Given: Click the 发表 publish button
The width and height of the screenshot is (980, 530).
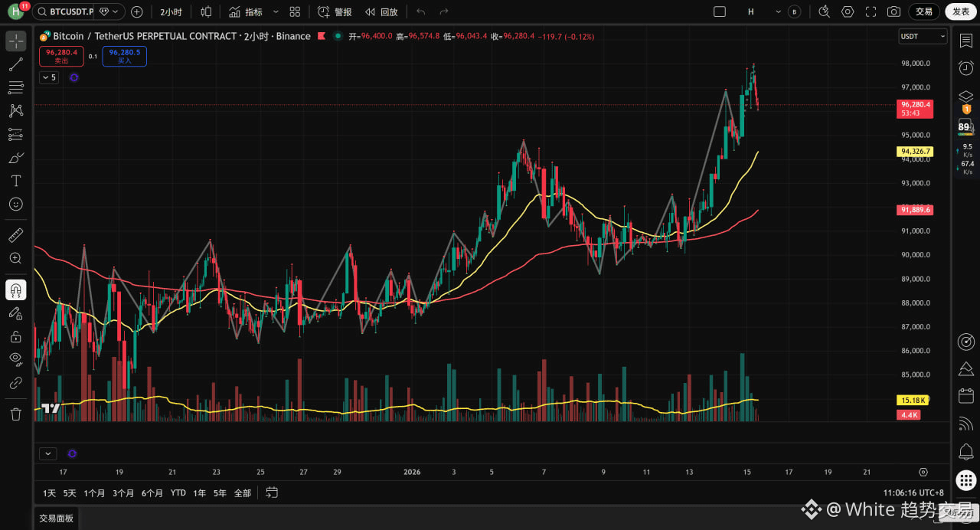Looking at the screenshot, I should [x=961, y=11].
